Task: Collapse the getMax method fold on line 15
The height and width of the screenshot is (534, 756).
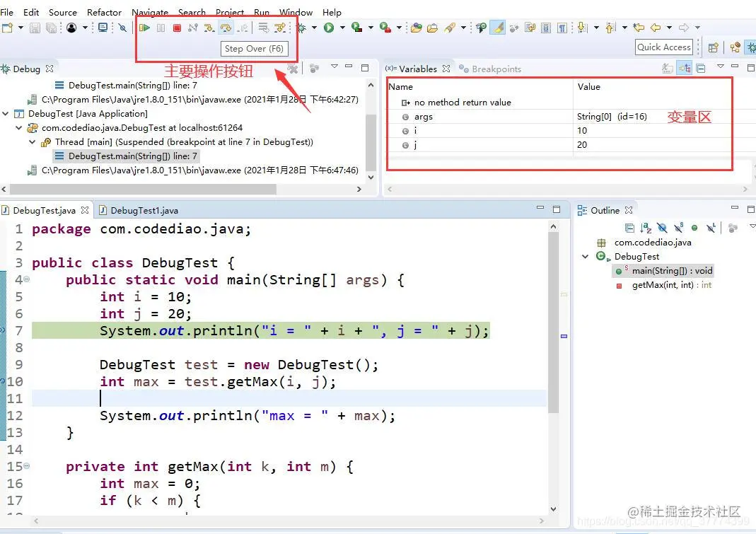Action: tap(26, 466)
